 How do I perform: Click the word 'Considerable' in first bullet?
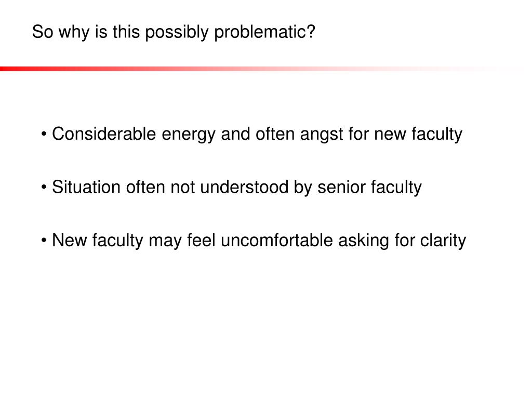click(104, 134)
